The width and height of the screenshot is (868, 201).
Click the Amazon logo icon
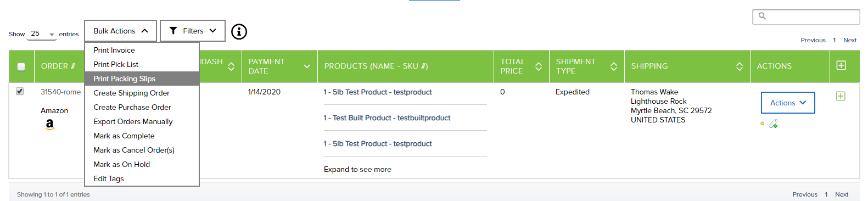[x=50, y=125]
